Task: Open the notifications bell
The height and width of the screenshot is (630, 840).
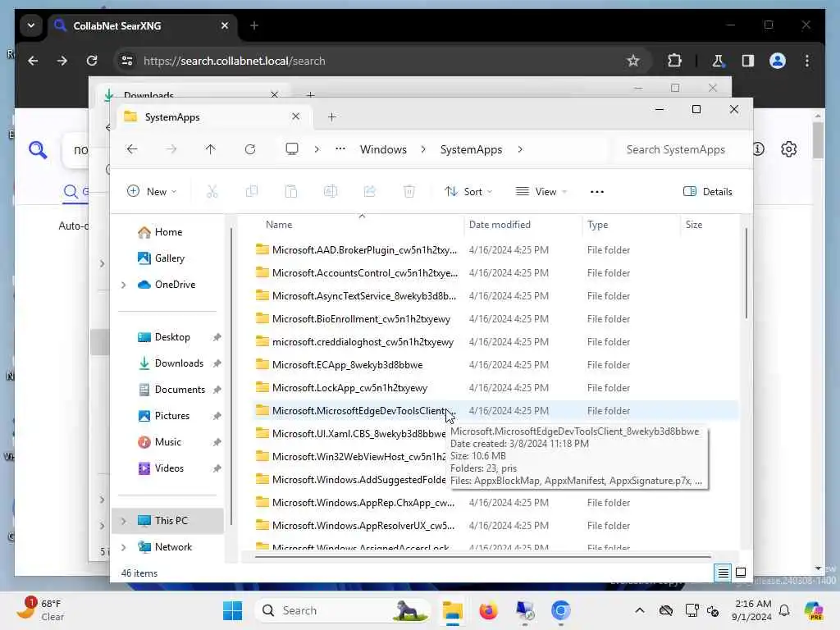Action: (784, 610)
